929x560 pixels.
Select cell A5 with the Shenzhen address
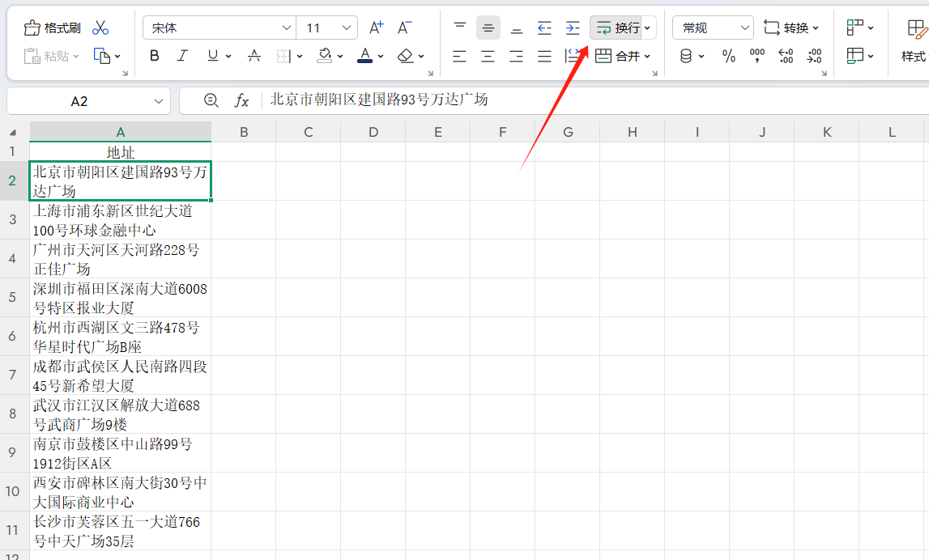[x=120, y=297]
